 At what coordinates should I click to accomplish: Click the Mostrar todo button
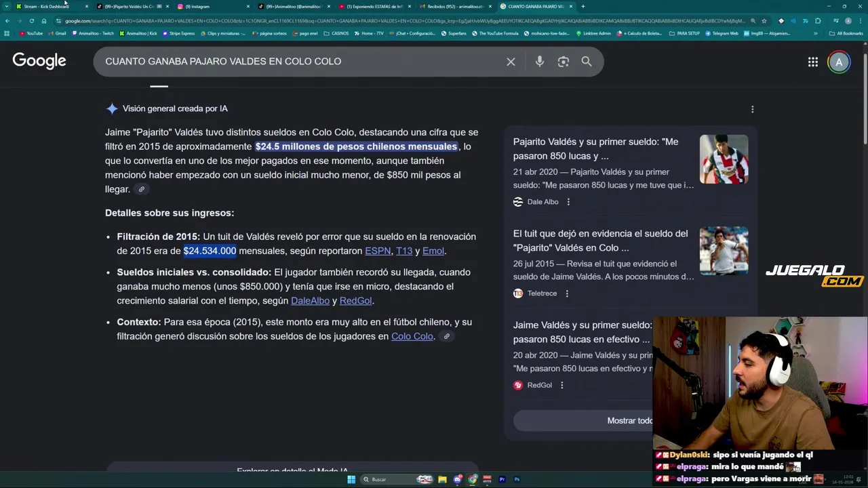click(x=630, y=421)
